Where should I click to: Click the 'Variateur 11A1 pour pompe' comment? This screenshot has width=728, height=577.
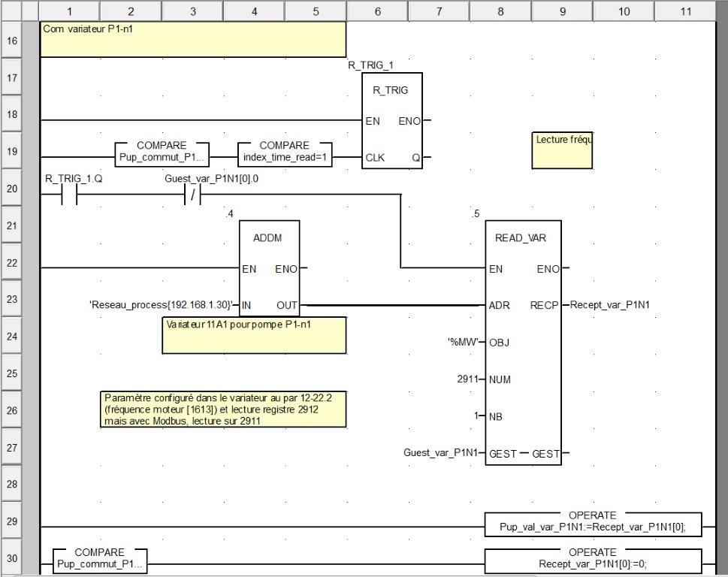(254, 335)
